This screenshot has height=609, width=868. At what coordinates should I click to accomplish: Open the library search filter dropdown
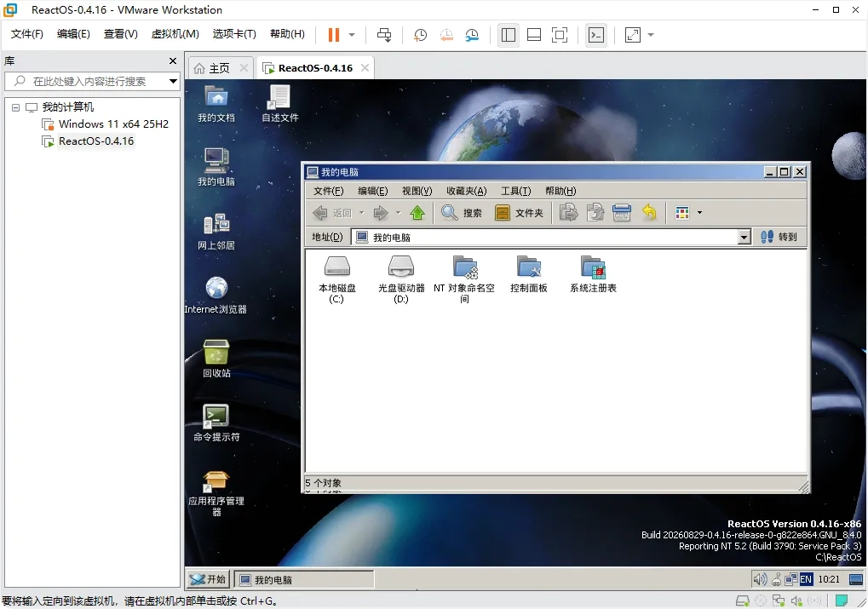tap(173, 82)
